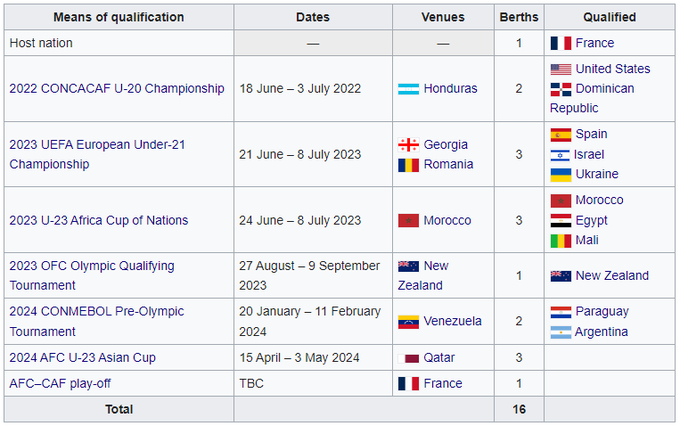
Task: Select the Means of qualification column header
Action: pos(118,17)
